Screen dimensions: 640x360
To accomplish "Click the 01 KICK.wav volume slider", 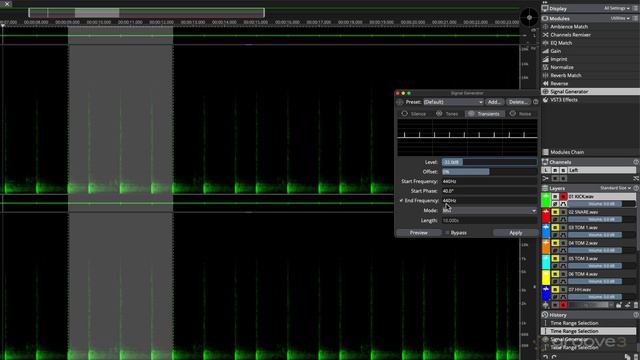I will click(602, 204).
